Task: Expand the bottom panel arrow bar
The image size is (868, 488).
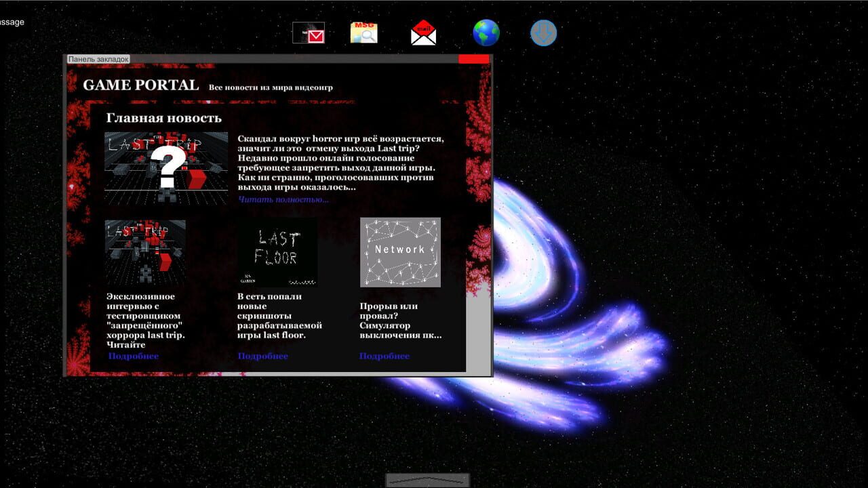Action: click(x=427, y=480)
